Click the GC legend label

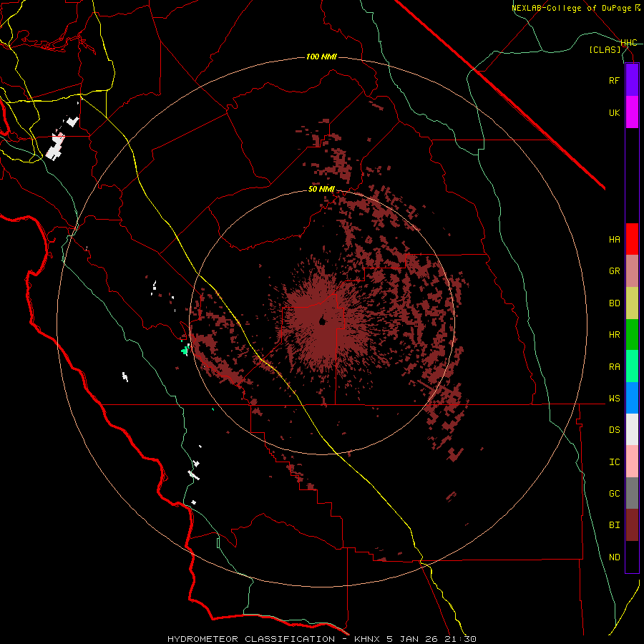coord(614,493)
